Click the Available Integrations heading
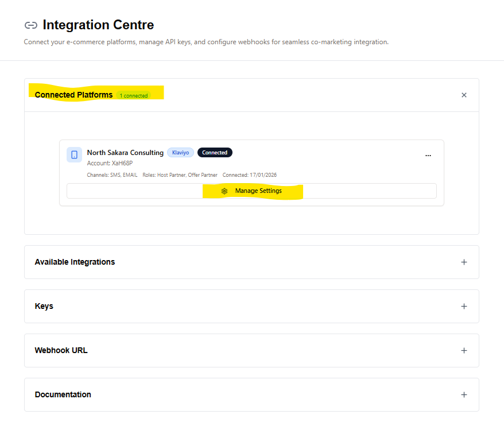Viewport: 504px width, 426px height. click(x=75, y=262)
